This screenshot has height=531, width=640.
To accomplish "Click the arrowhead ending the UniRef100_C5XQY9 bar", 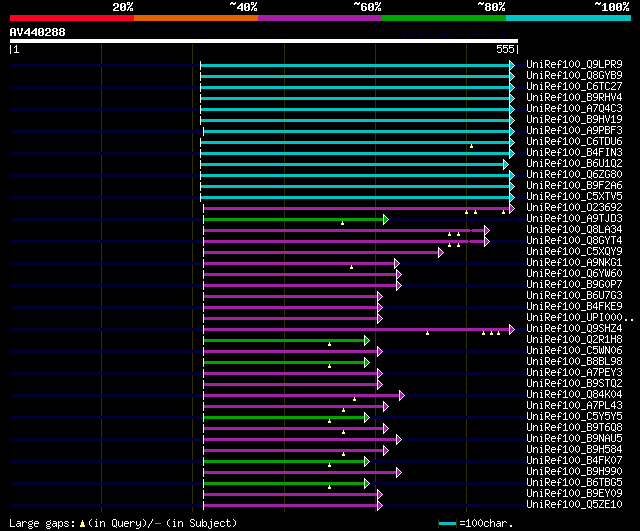I will click(x=440, y=253).
